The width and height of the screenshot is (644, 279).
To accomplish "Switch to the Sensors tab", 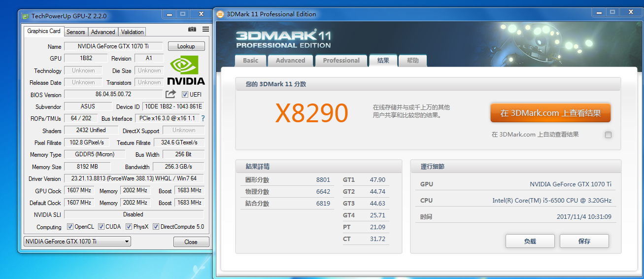I will (76, 32).
